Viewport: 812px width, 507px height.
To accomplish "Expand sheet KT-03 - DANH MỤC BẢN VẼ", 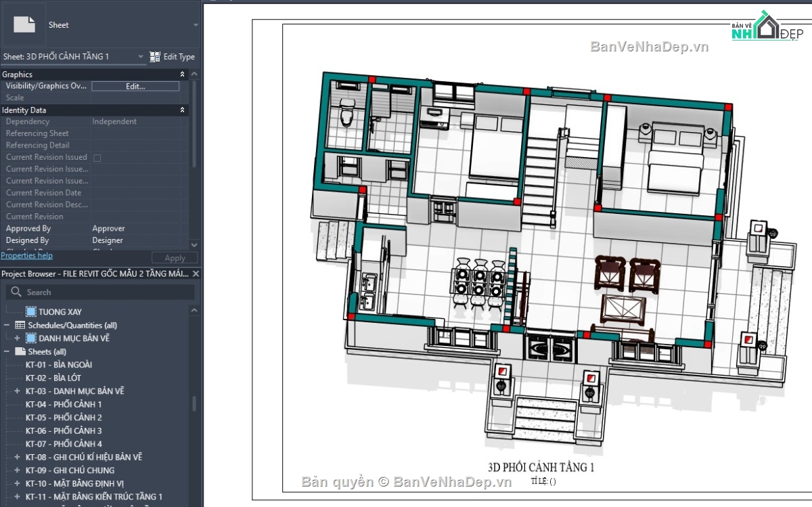I will 17,391.
